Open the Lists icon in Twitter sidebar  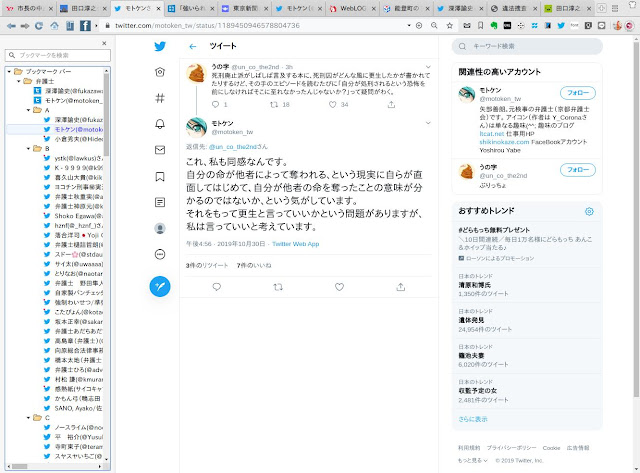click(160, 202)
